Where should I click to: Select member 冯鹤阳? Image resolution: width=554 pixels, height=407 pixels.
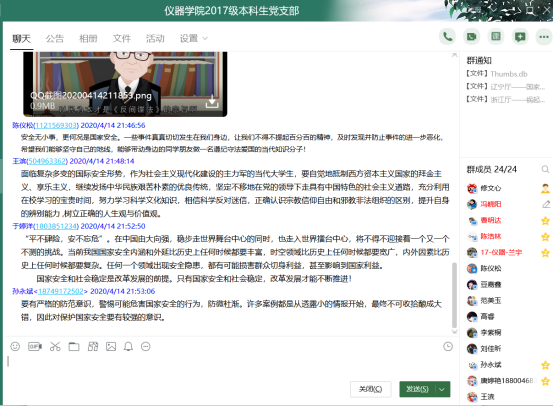490,204
